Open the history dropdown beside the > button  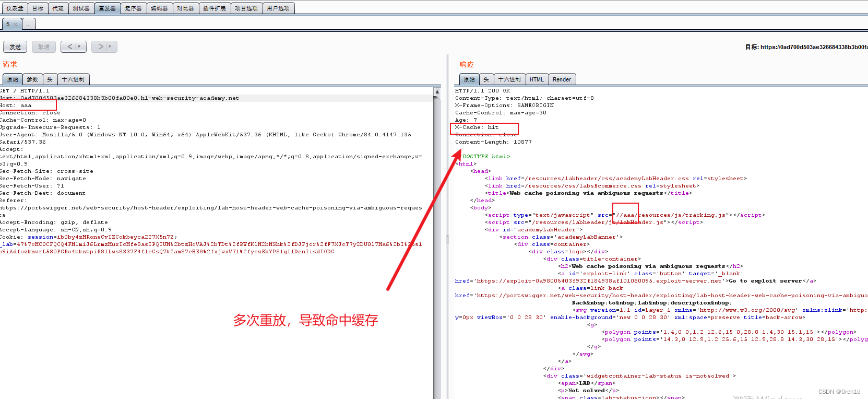111,46
